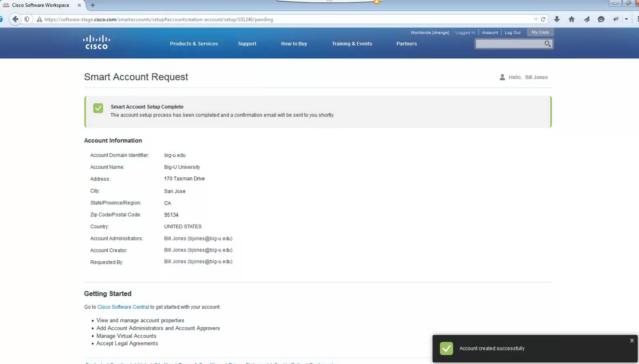639x364 pixels.
Task: Click the paper plane send icon
Action: pos(587,19)
